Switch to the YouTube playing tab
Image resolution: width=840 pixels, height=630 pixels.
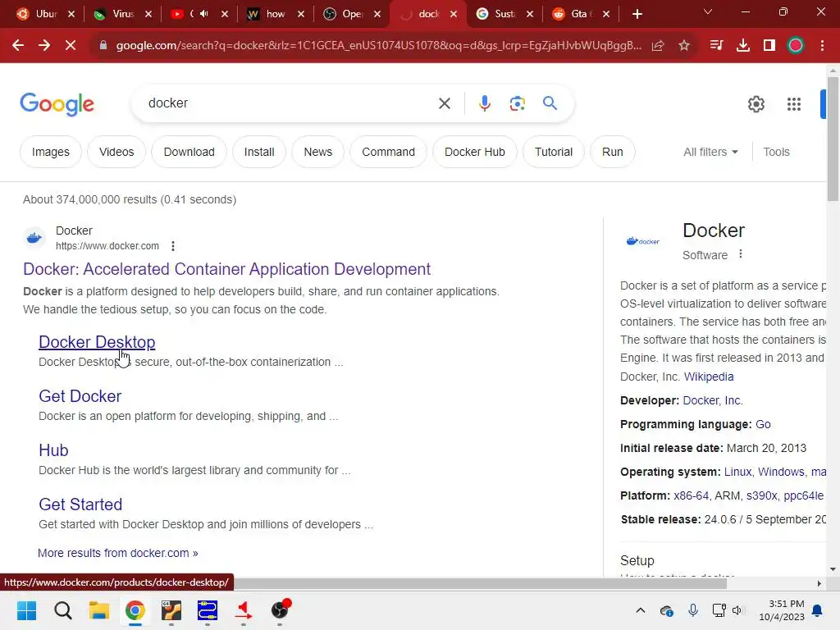coord(199,14)
